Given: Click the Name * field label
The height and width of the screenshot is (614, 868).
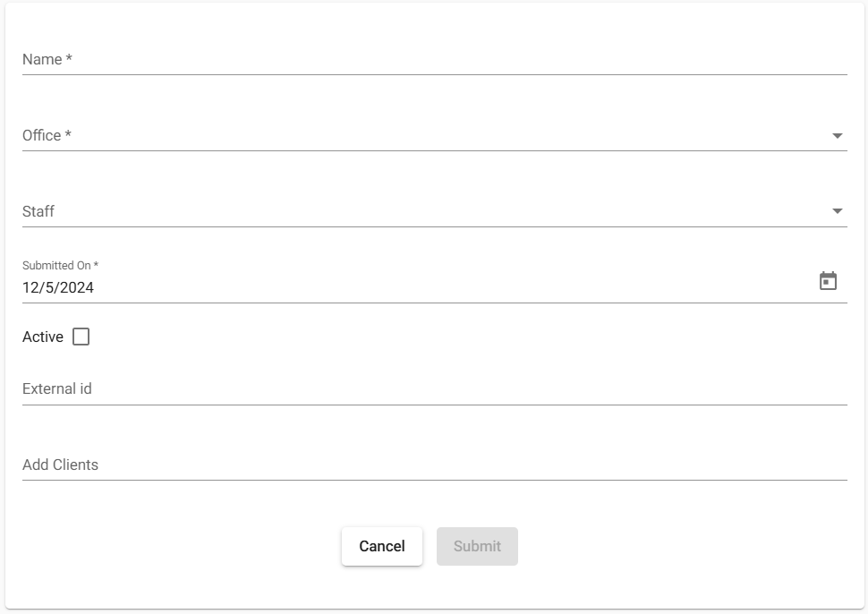Looking at the screenshot, I should pos(47,59).
